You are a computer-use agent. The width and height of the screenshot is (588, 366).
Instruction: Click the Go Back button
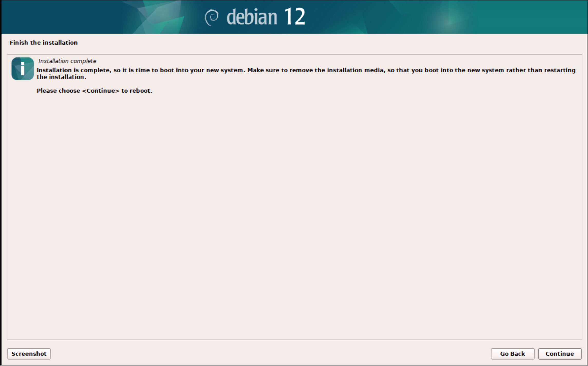(x=512, y=353)
